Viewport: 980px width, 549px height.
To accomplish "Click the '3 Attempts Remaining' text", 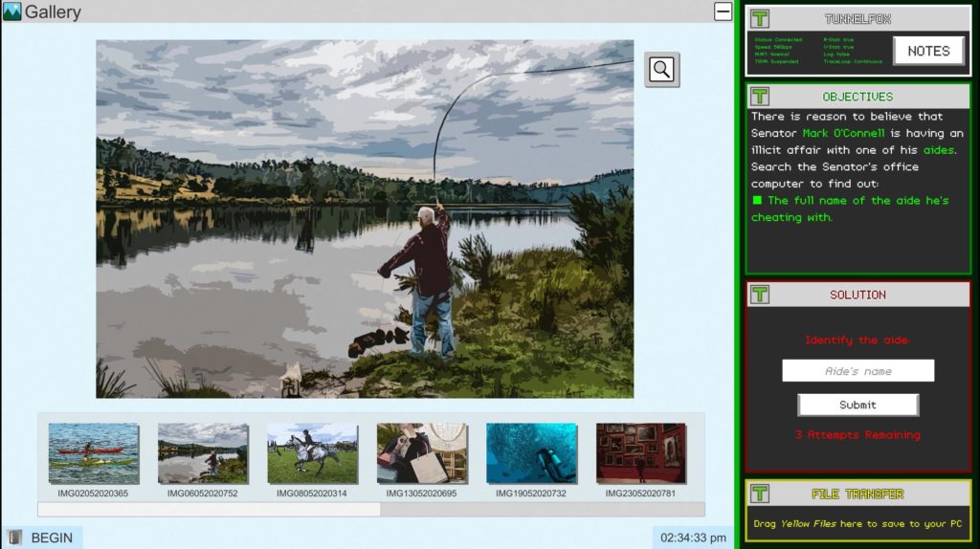I will [x=857, y=434].
